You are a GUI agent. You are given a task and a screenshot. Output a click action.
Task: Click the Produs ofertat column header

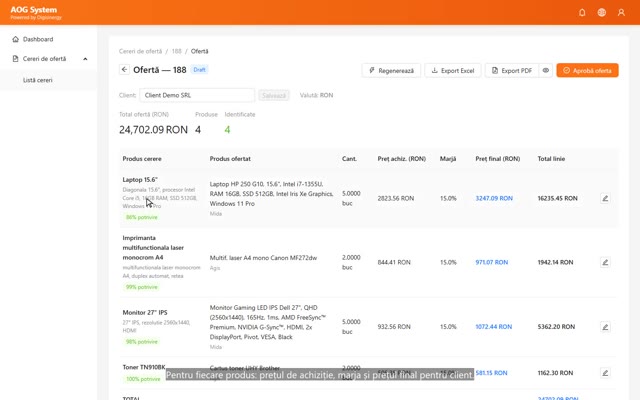[230, 159]
